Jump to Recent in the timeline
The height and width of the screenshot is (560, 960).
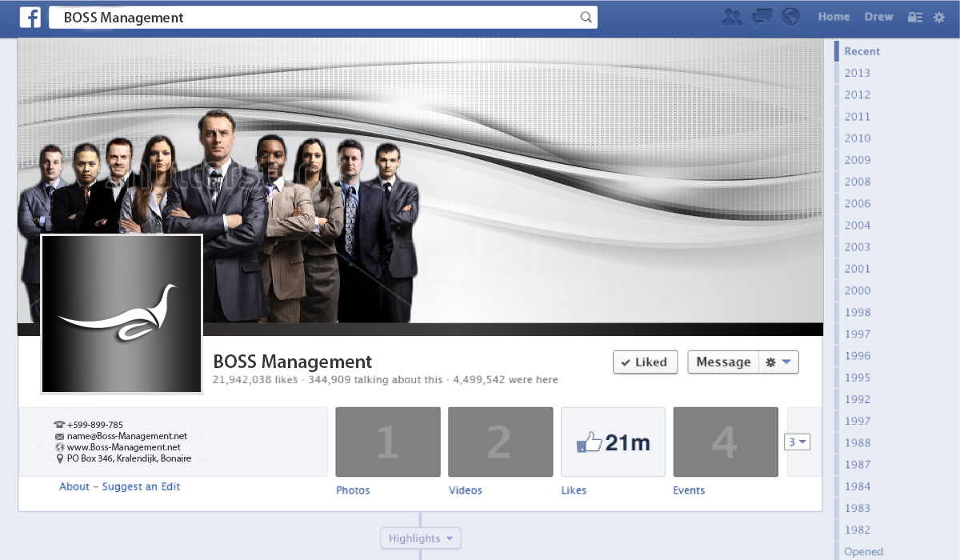pos(862,51)
